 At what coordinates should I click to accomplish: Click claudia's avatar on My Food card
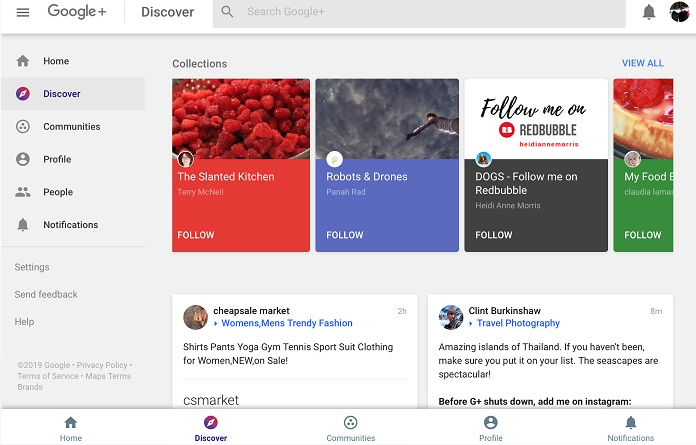pyautogui.click(x=633, y=159)
